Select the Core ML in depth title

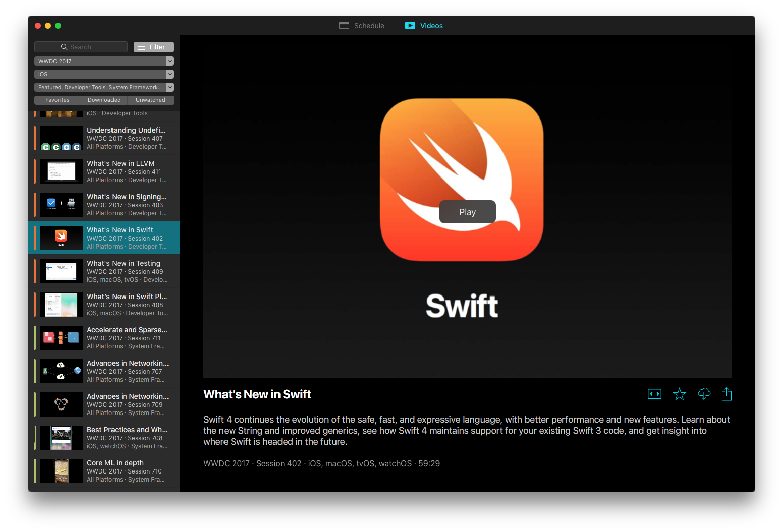[115, 463]
